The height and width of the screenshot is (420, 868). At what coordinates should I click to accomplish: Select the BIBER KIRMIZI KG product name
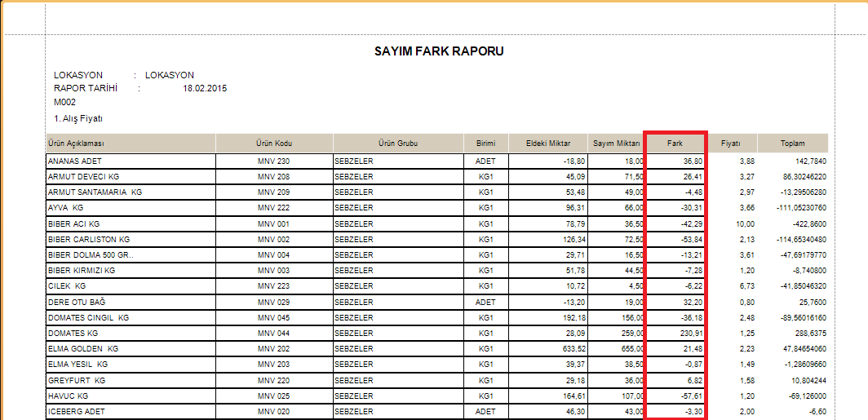click(82, 271)
